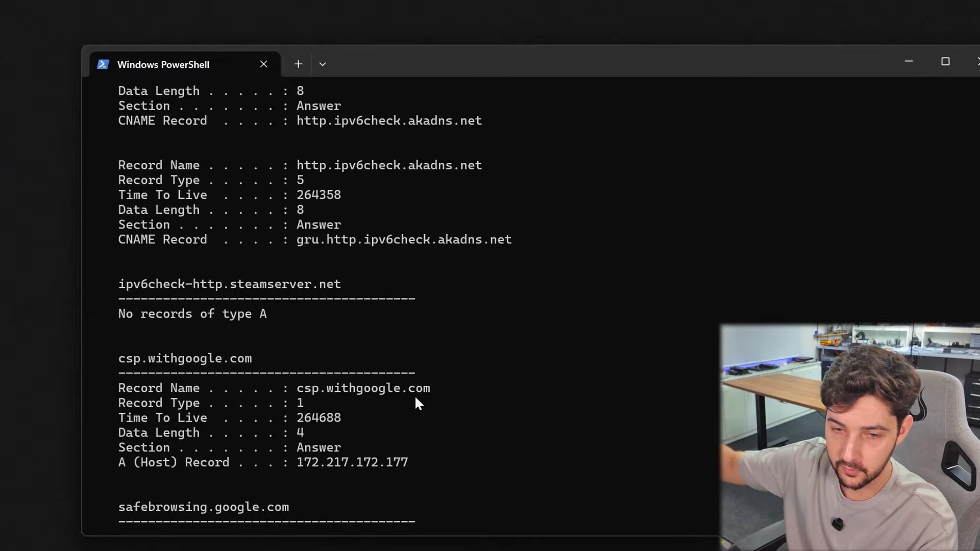Screen dimensions: 980x551
Task: Click empty title bar area right of tabs
Action: tap(612, 62)
